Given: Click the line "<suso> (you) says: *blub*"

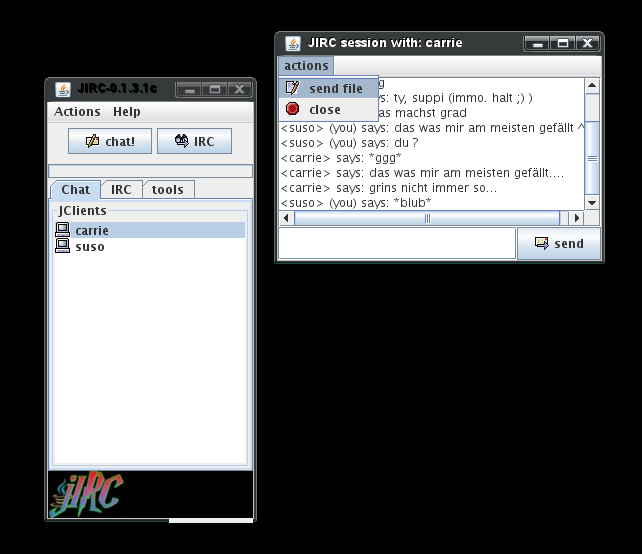Looking at the screenshot, I should (x=356, y=203).
